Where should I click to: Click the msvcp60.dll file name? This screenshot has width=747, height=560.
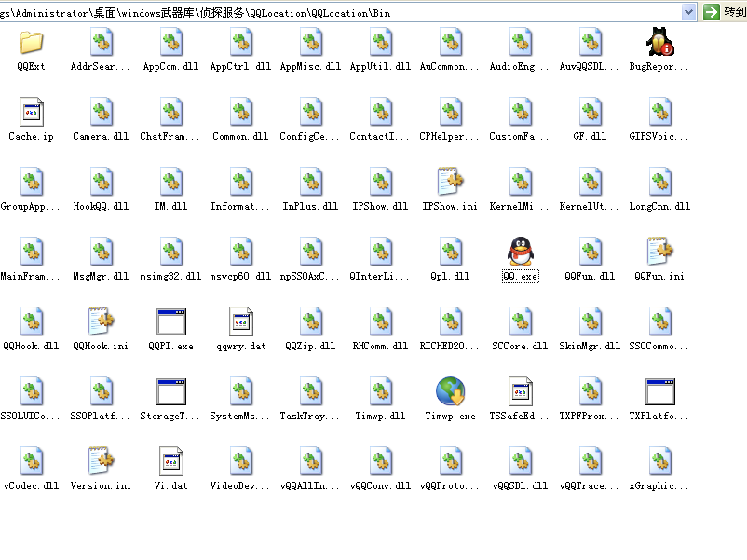(x=240, y=277)
